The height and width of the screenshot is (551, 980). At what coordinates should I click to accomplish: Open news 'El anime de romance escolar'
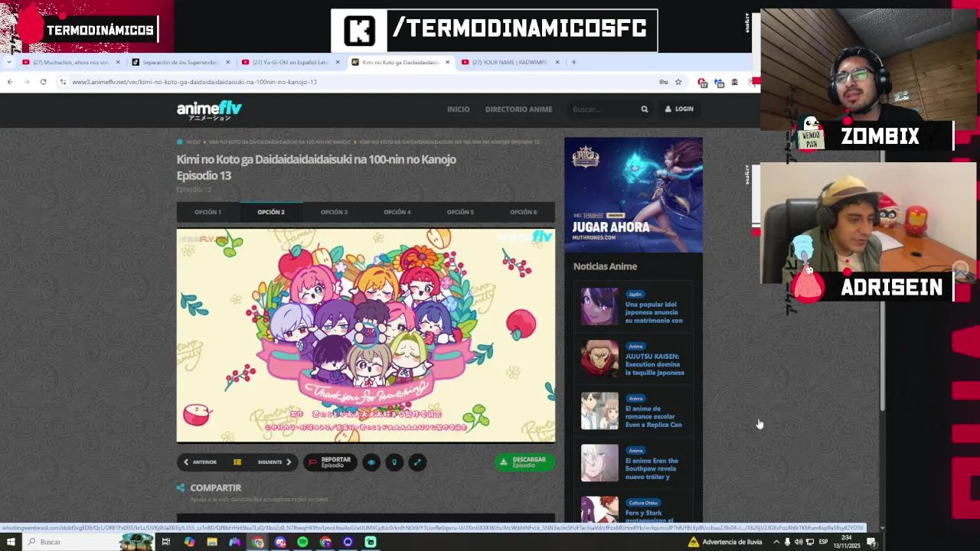click(x=653, y=416)
